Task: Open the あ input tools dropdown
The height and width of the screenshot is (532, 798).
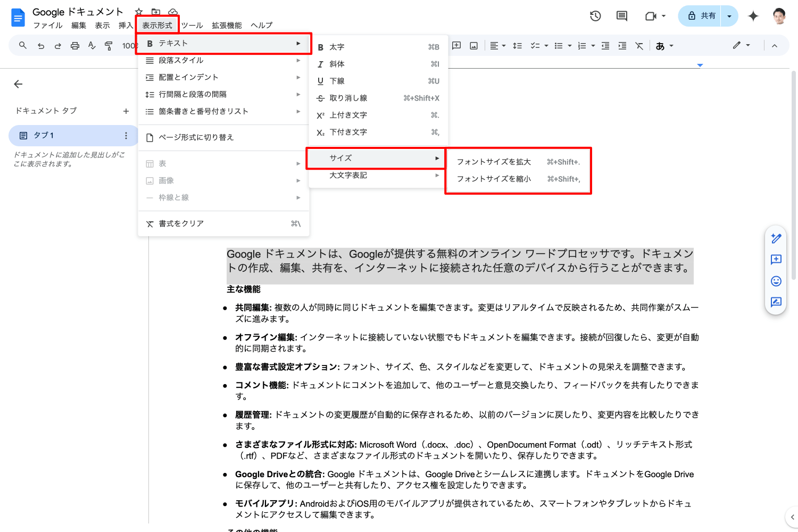Action: [664, 46]
